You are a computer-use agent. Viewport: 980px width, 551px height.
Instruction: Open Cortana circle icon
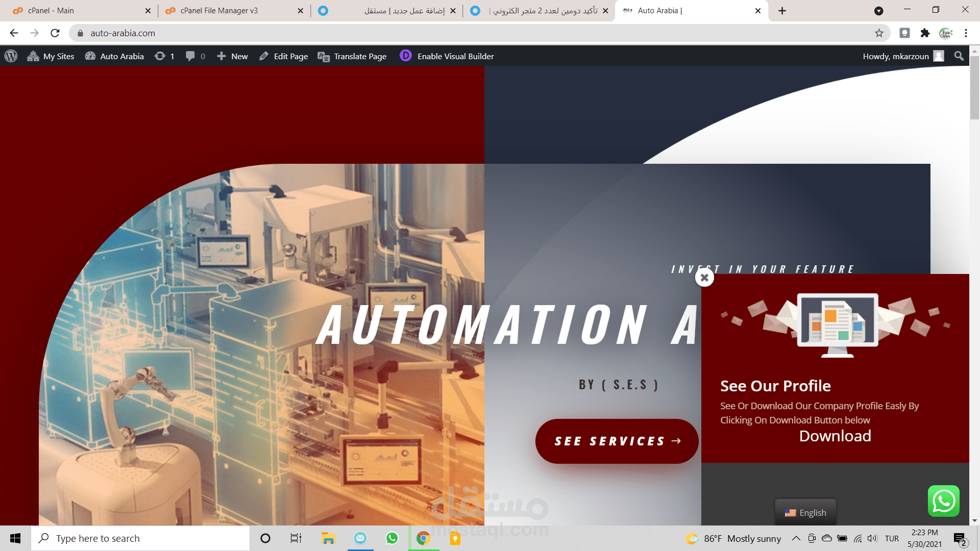[x=265, y=538]
